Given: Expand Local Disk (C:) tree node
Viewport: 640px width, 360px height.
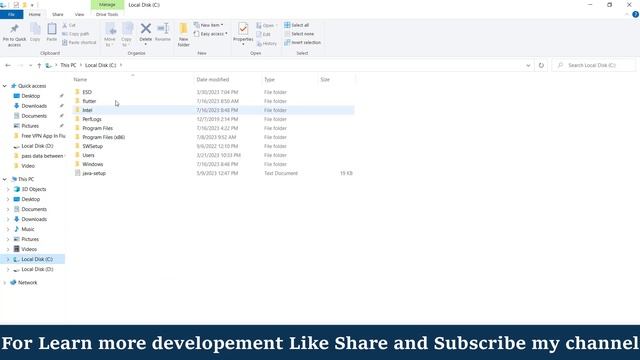Looking at the screenshot, I should coord(8,259).
